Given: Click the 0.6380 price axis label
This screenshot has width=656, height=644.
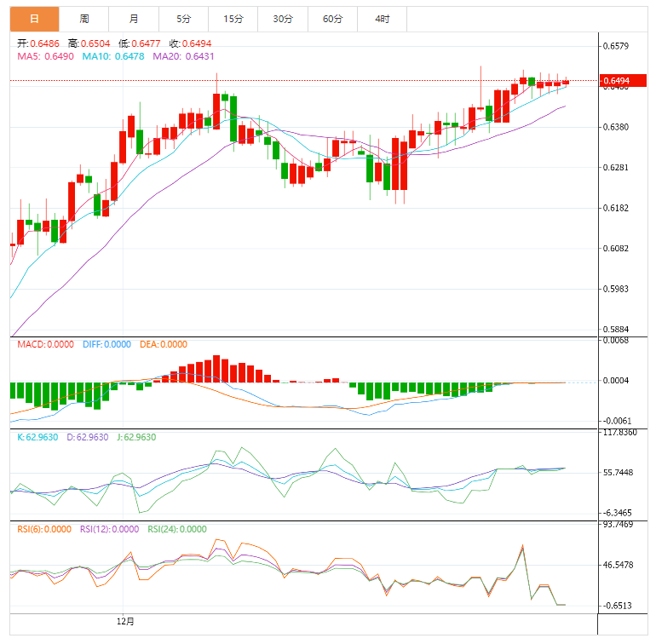Looking at the screenshot, I should click(x=616, y=127).
